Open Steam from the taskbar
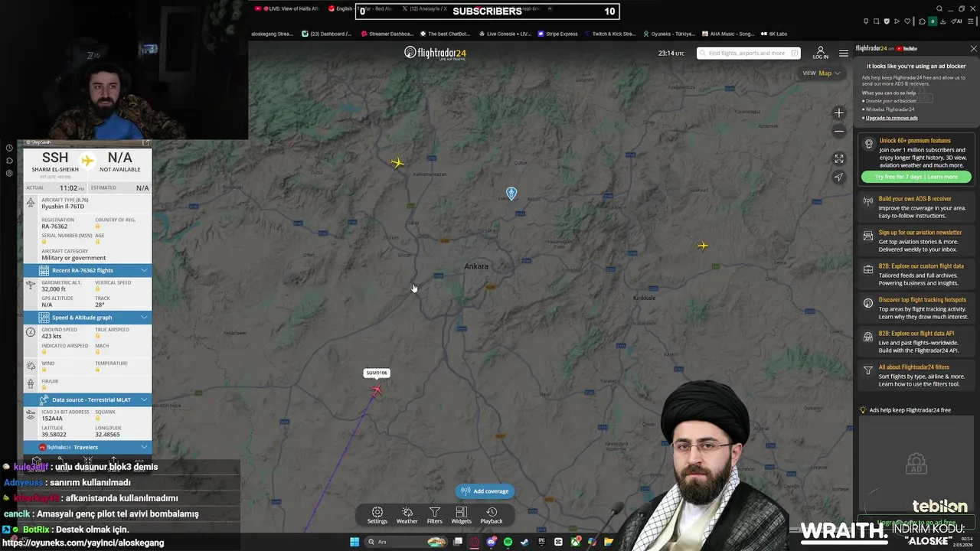 524,542
